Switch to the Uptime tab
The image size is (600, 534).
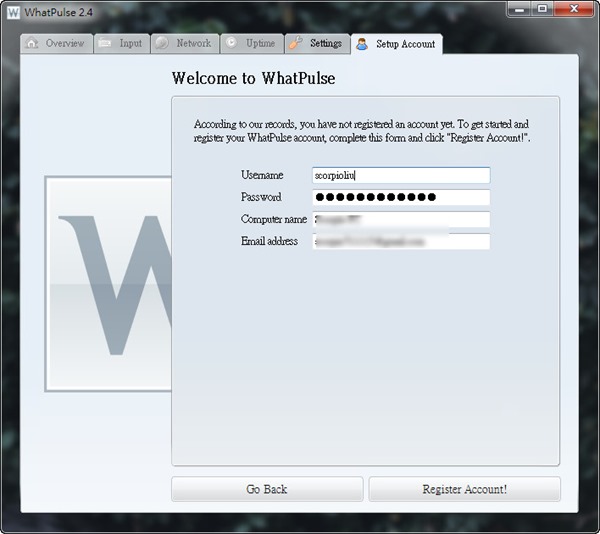(x=252, y=44)
